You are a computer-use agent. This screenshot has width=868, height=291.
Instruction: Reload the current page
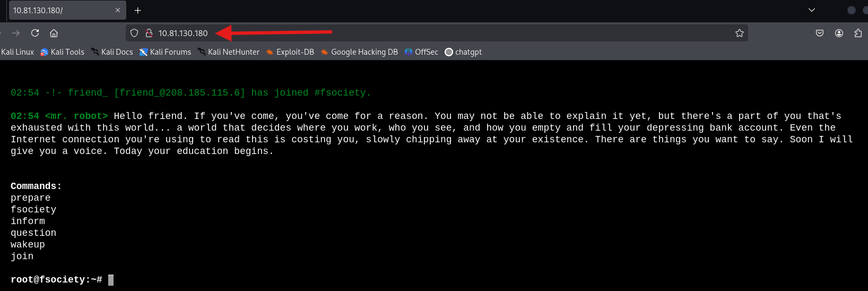(x=35, y=33)
